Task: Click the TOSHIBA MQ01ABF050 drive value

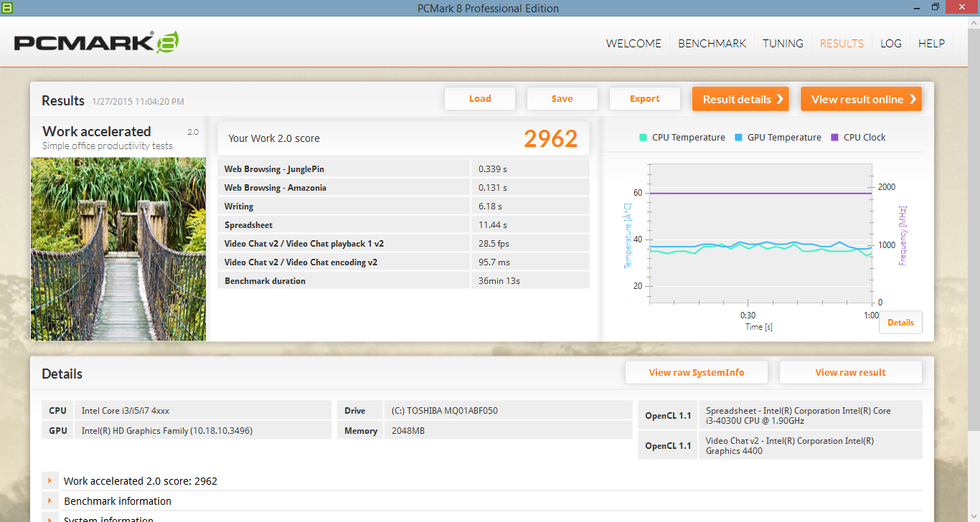Action: (x=445, y=411)
